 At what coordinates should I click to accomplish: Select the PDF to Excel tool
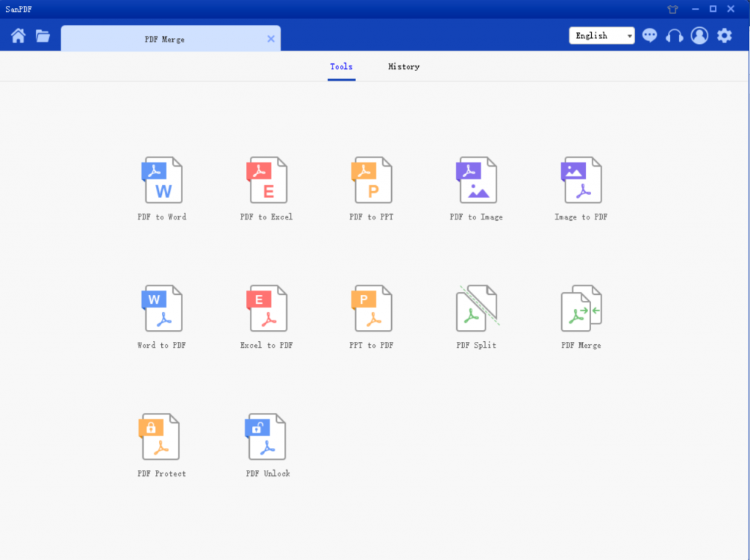[267, 180]
